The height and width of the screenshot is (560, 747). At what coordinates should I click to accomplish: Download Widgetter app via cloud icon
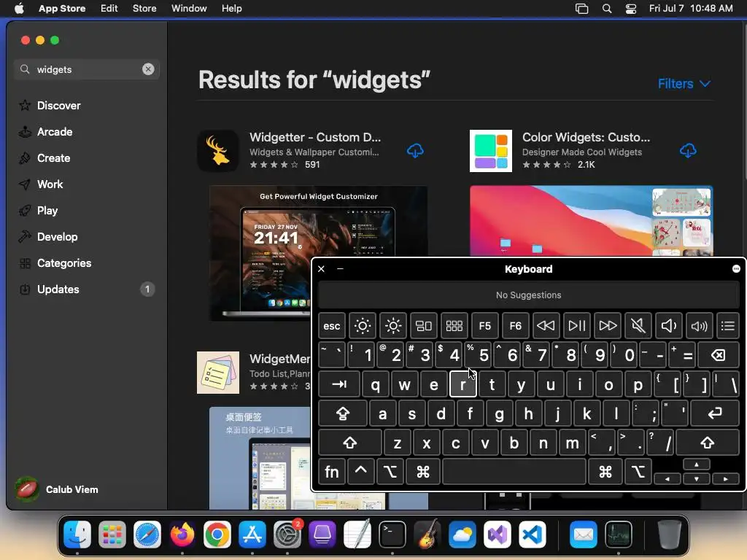click(415, 151)
